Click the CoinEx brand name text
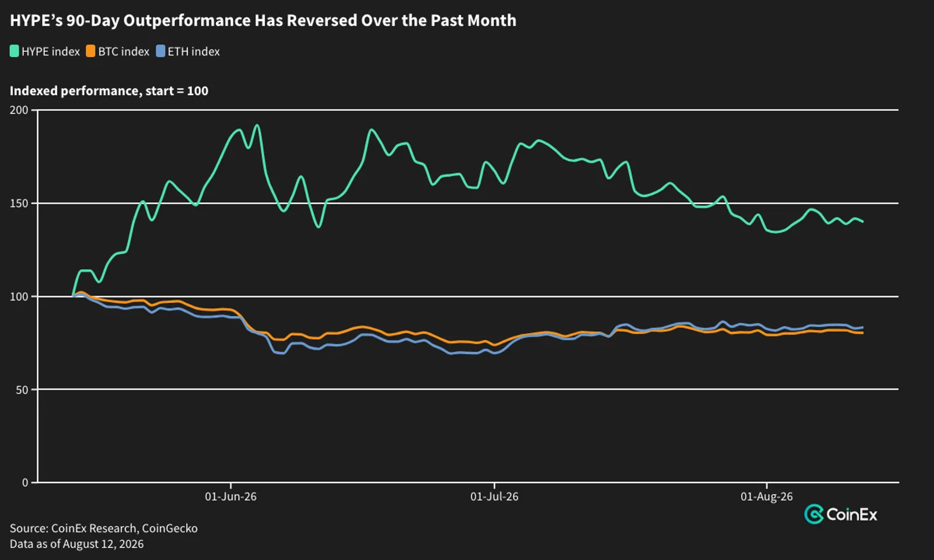The height and width of the screenshot is (560, 934). point(852,514)
